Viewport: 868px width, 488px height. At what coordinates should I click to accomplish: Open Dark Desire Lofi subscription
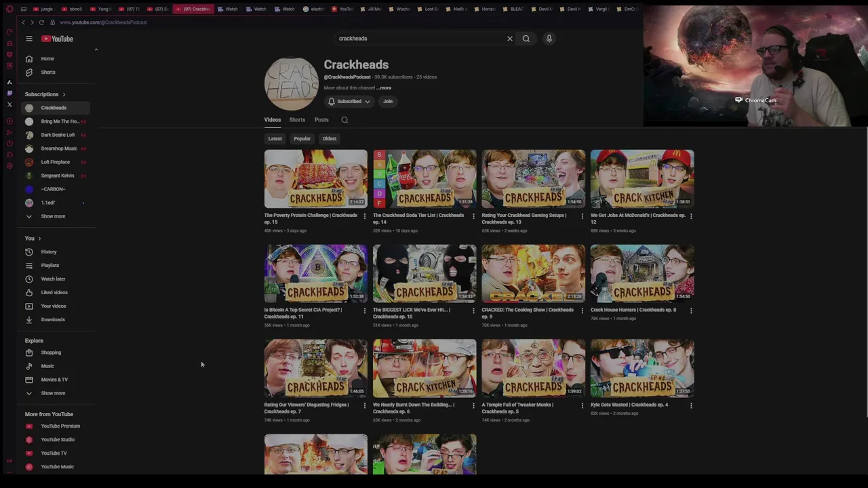point(54,135)
